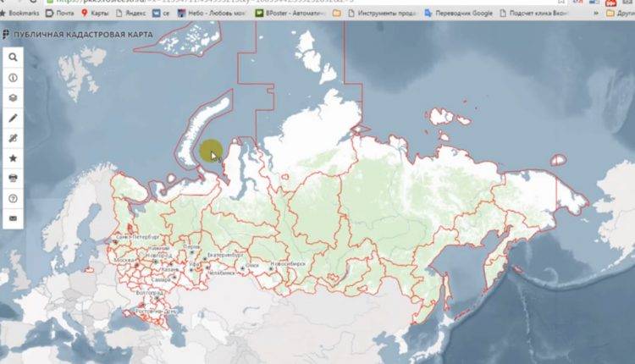Select the pencil drawing tool

point(14,118)
